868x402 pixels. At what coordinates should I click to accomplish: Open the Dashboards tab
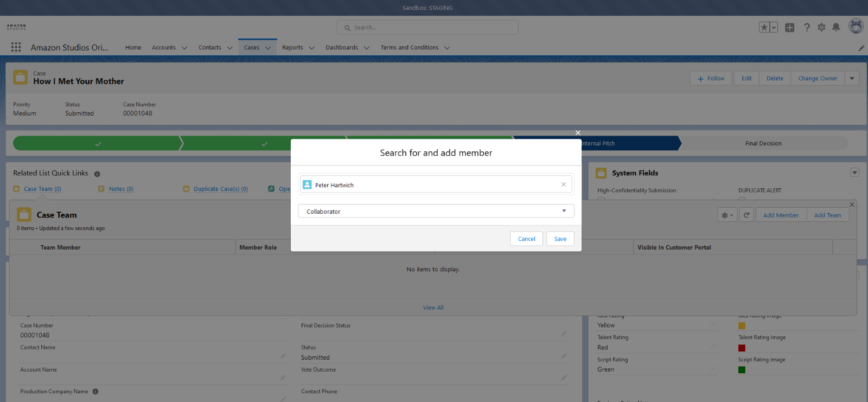tap(342, 48)
